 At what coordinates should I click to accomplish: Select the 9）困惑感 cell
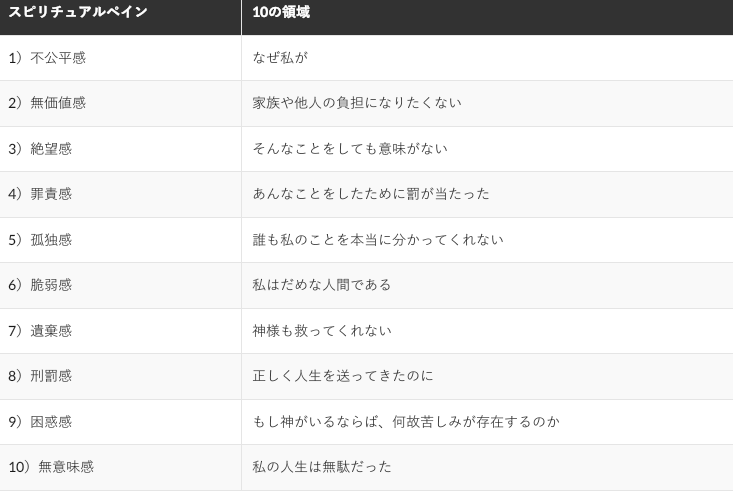tap(40, 422)
